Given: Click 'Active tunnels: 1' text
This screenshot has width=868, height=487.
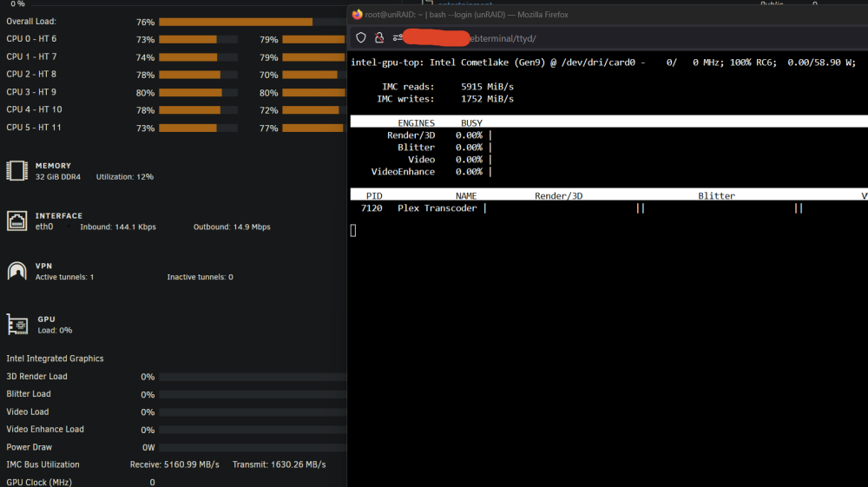Looking at the screenshot, I should pos(65,277).
